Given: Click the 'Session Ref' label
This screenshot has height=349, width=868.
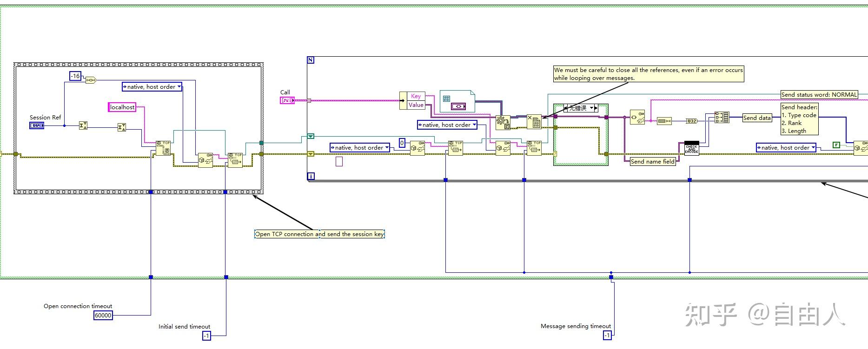Looking at the screenshot, I should [x=46, y=118].
